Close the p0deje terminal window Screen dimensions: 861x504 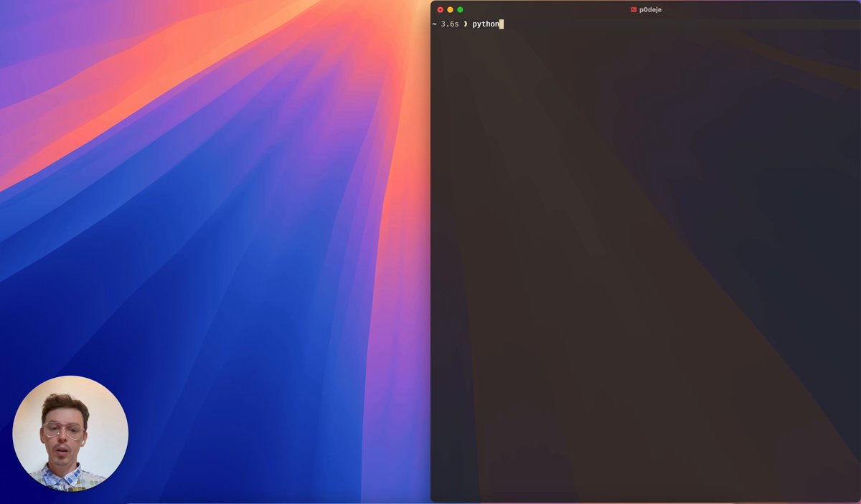point(441,9)
